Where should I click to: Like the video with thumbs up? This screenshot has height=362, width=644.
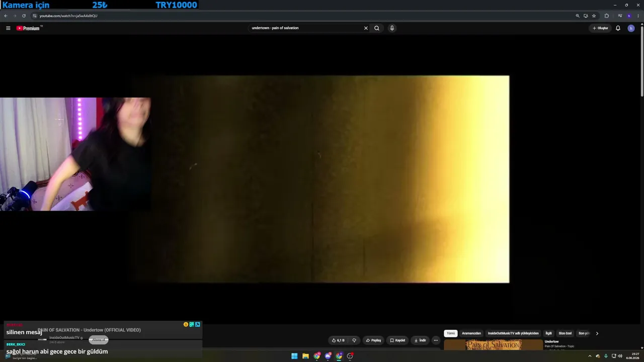click(x=338, y=340)
